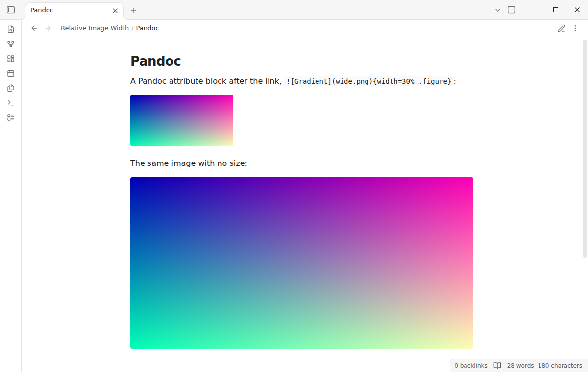The width and height of the screenshot is (588, 372).
Task: Click the reading view book status icon
Action: tap(497, 366)
